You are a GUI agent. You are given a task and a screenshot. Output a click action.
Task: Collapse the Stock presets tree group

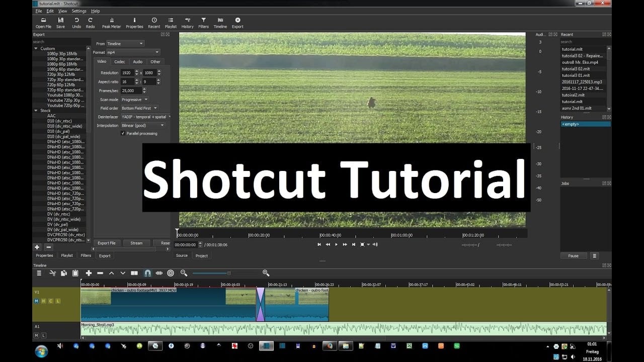point(36,111)
